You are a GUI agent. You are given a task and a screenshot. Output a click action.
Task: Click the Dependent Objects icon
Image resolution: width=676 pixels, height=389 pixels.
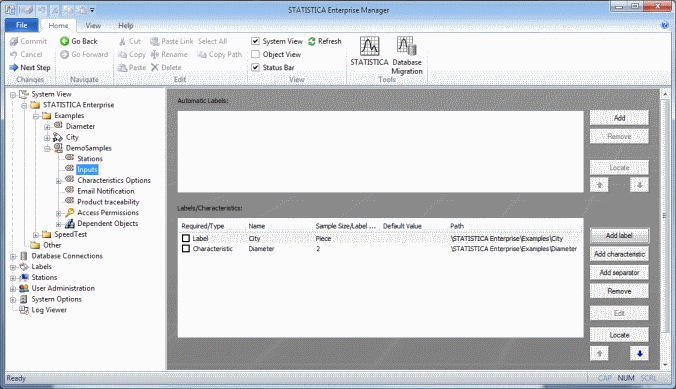(x=69, y=223)
